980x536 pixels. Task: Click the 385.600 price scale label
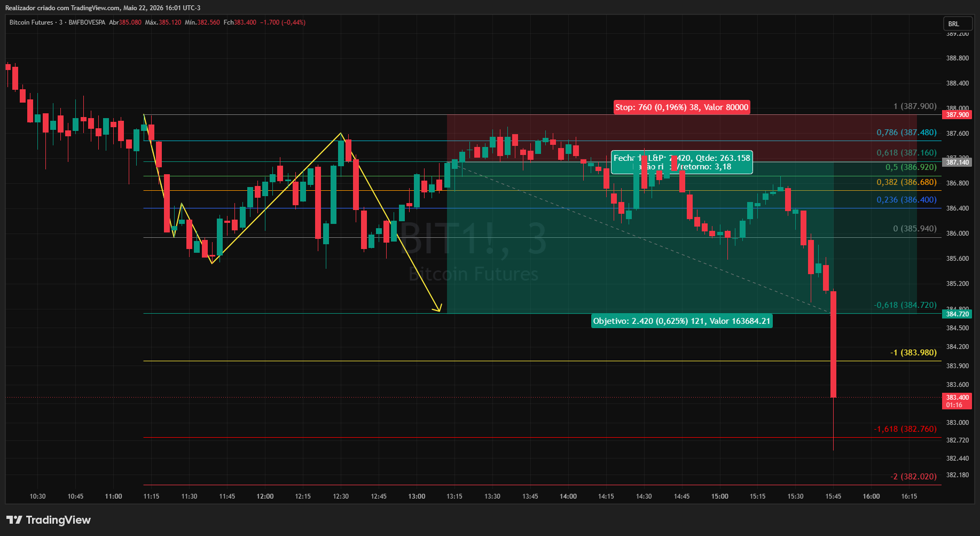click(957, 259)
